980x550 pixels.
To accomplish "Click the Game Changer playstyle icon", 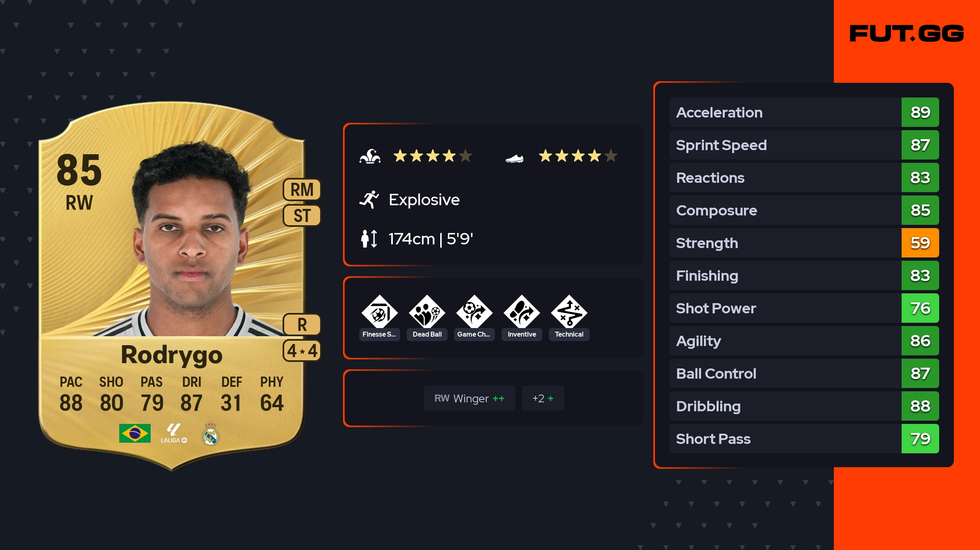I will point(474,313).
